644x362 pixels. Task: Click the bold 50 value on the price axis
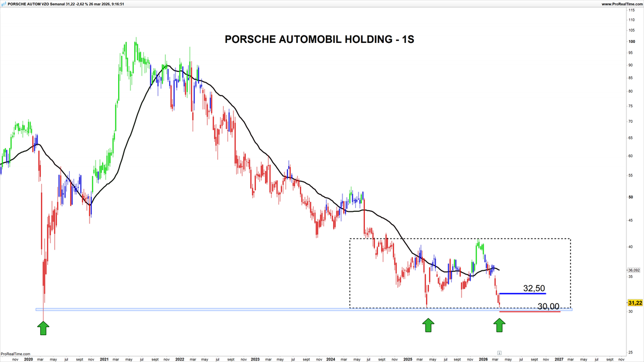tap(631, 197)
